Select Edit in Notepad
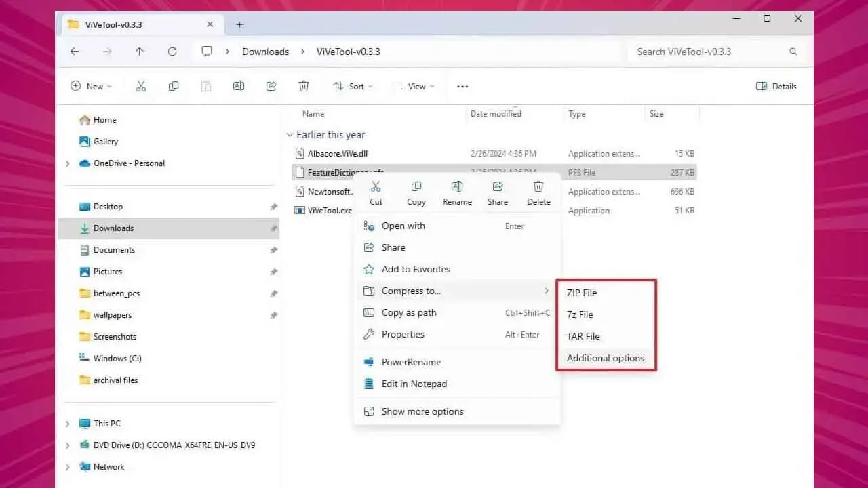 tap(457, 384)
